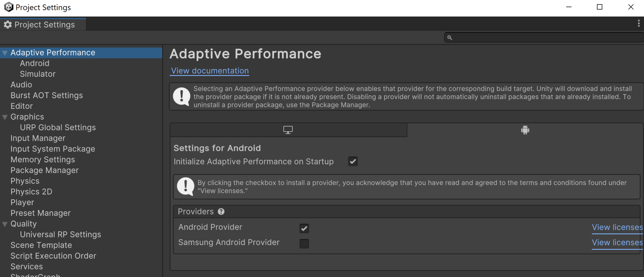This screenshot has width=644, height=277.
Task: Select the Player menu item
Action: (x=22, y=202)
